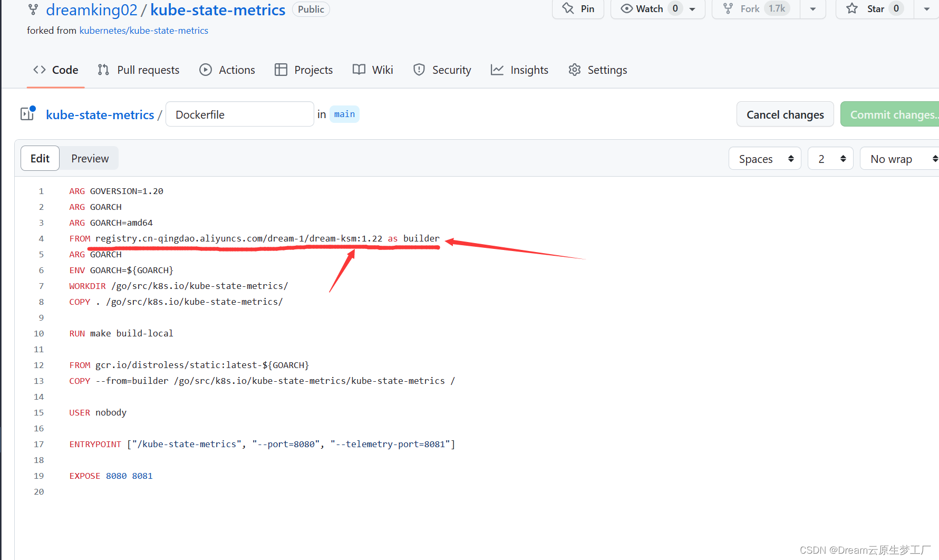The image size is (939, 560).
Task: Click the code line 'ARG GOARCH=amd64'
Action: (x=111, y=223)
